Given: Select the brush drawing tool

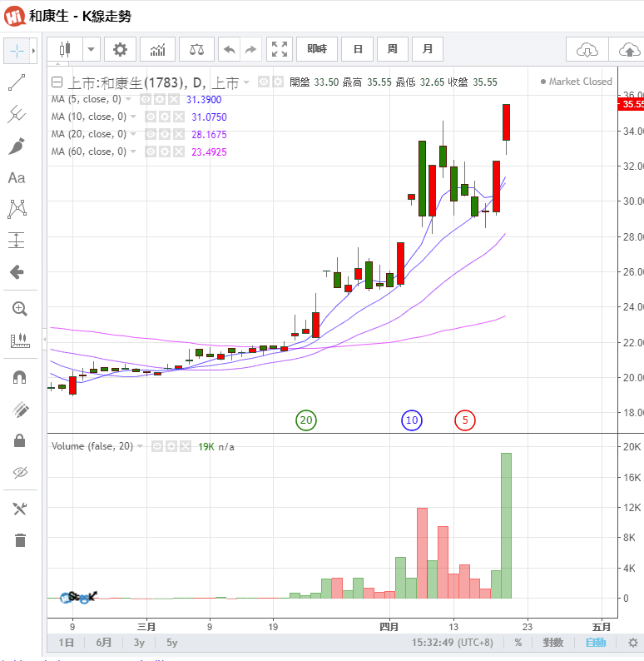Looking at the screenshot, I should [17, 146].
